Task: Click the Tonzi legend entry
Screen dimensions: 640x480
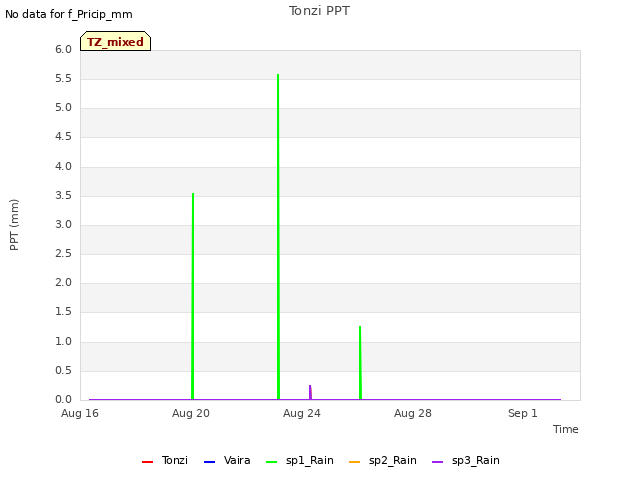Action: coord(165,460)
